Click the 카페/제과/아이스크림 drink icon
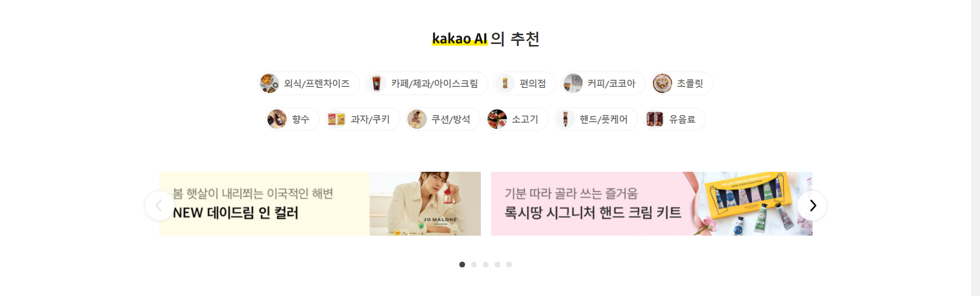This screenshot has height=296, width=980. 377,83
